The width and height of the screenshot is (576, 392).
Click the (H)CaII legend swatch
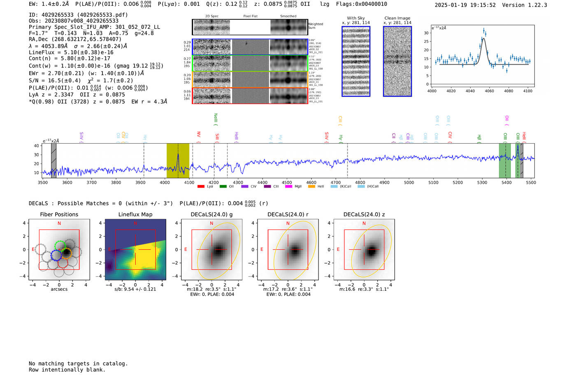361,187
